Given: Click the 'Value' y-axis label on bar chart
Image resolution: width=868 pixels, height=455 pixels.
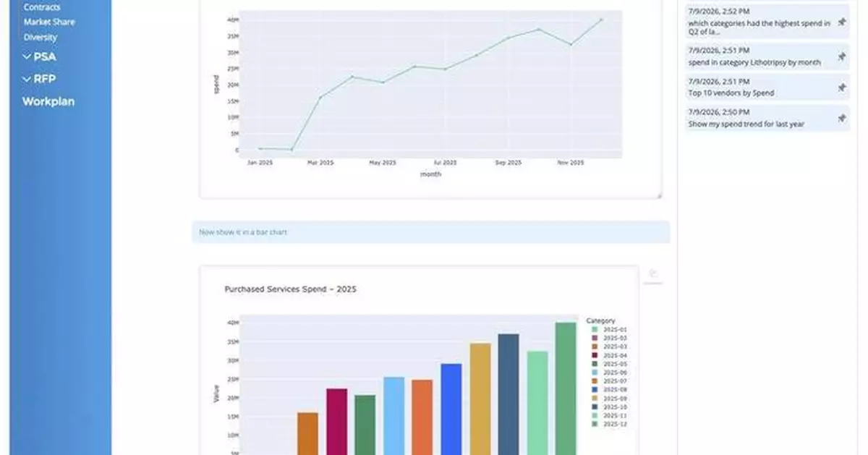Looking at the screenshot, I should coord(216,393).
